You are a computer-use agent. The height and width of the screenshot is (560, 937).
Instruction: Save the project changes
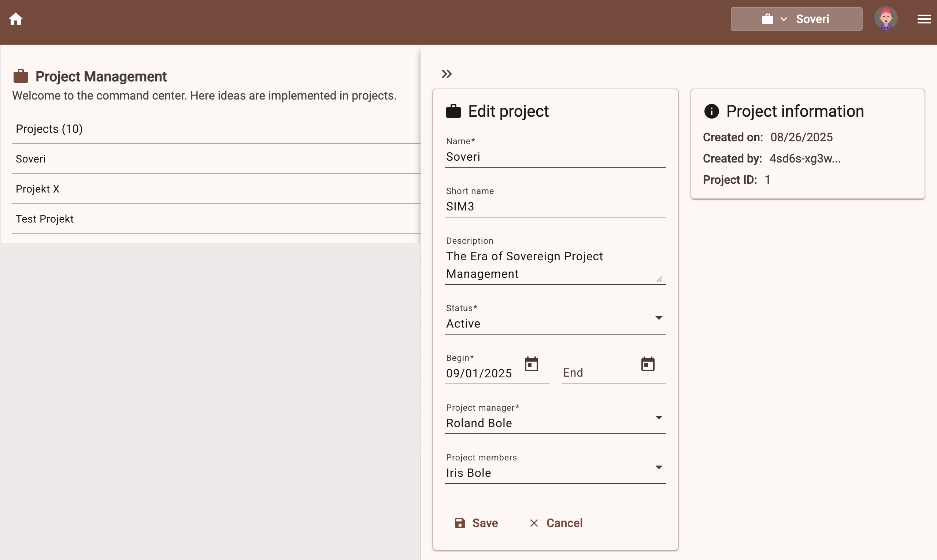point(476,523)
